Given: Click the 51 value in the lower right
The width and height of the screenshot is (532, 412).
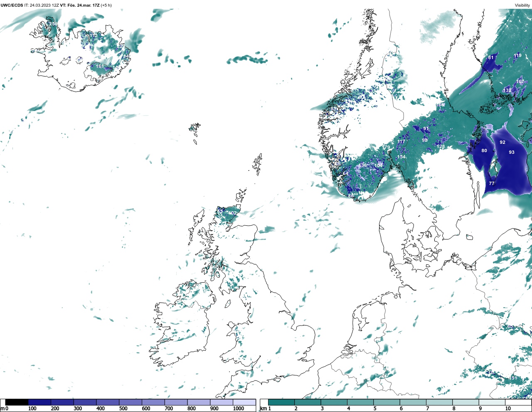Looking at the screenshot, I should pos(514,378).
